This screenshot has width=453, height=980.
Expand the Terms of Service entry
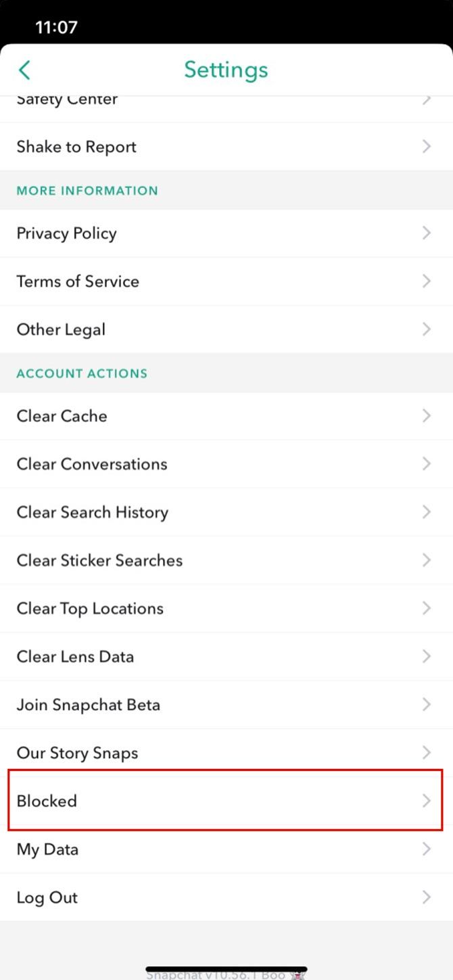[226, 281]
